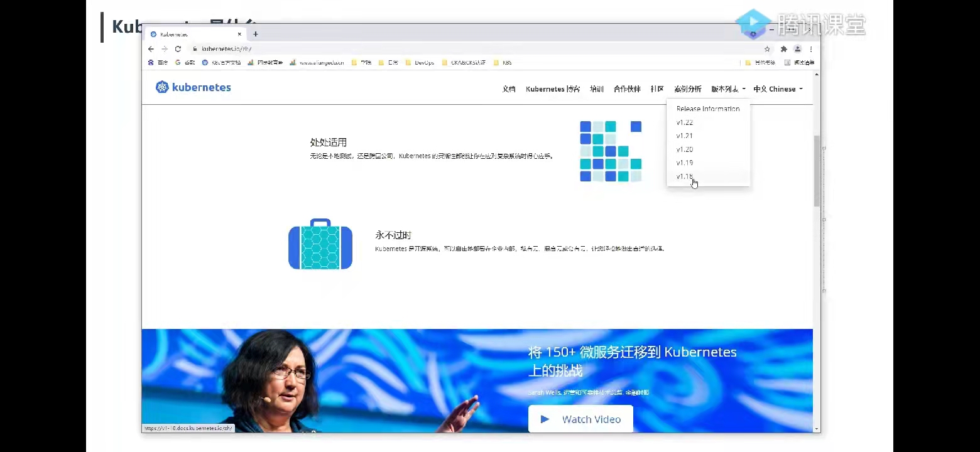Click the scrollbar up arrow

817,75
